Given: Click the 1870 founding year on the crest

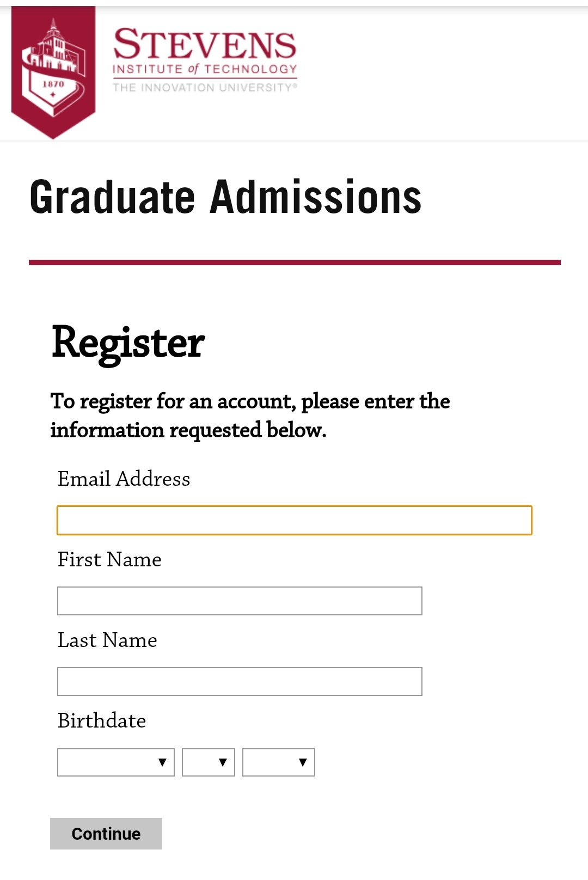Looking at the screenshot, I should tap(53, 84).
